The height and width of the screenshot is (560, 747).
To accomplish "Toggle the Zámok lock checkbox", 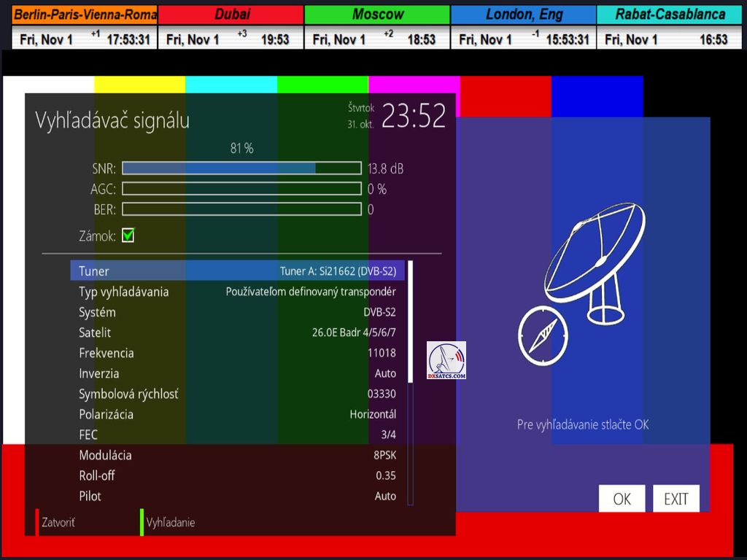I will point(128,236).
